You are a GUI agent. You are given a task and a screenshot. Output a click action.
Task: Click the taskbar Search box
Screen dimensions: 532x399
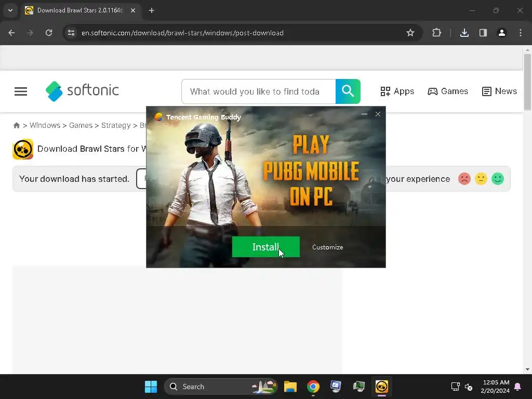[220, 387]
